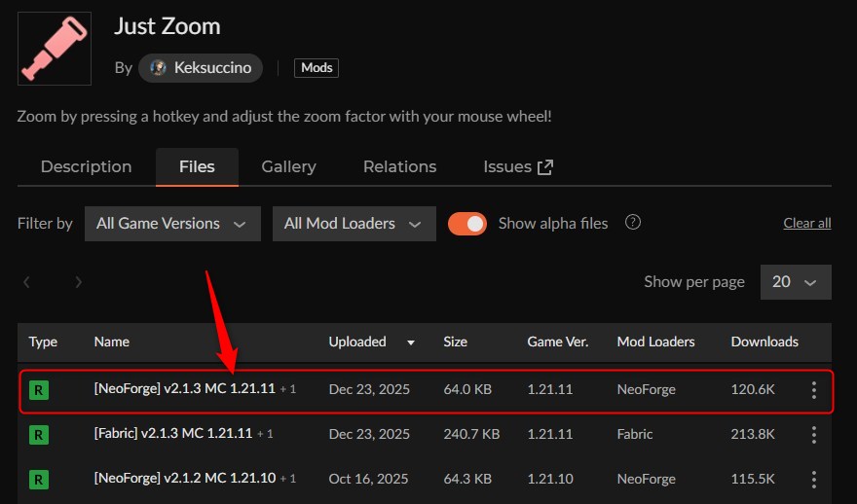Open more options menu for NeoForge v2.1.2 row
The width and height of the screenshot is (857, 504).
814,480
